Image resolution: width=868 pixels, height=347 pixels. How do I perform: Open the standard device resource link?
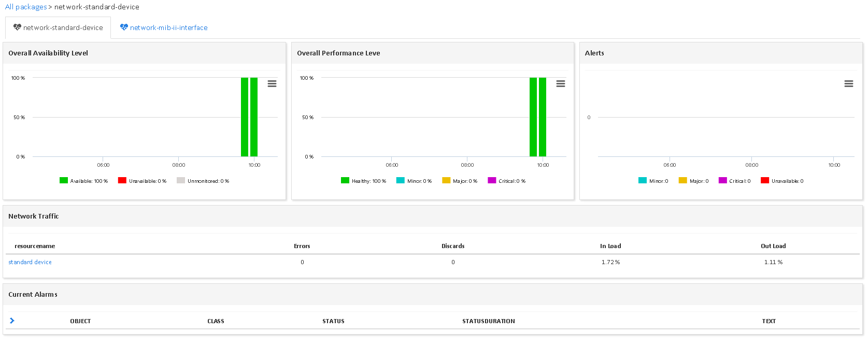pos(30,262)
